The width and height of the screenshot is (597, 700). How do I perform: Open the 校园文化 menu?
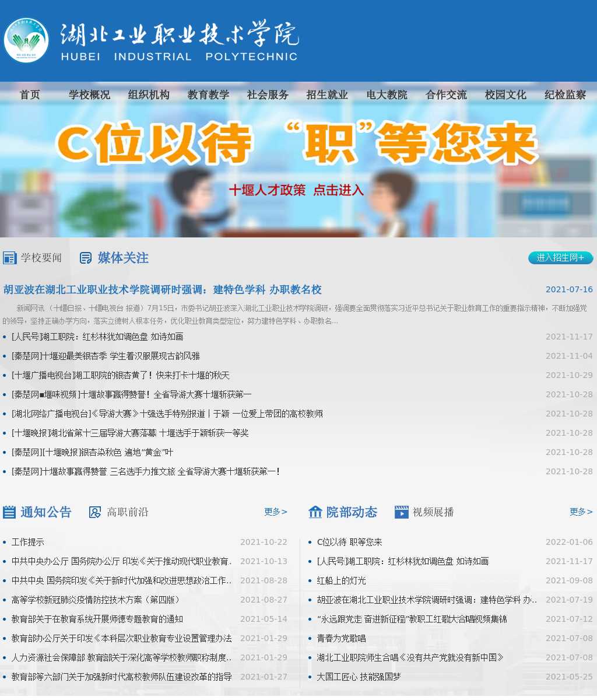click(505, 94)
